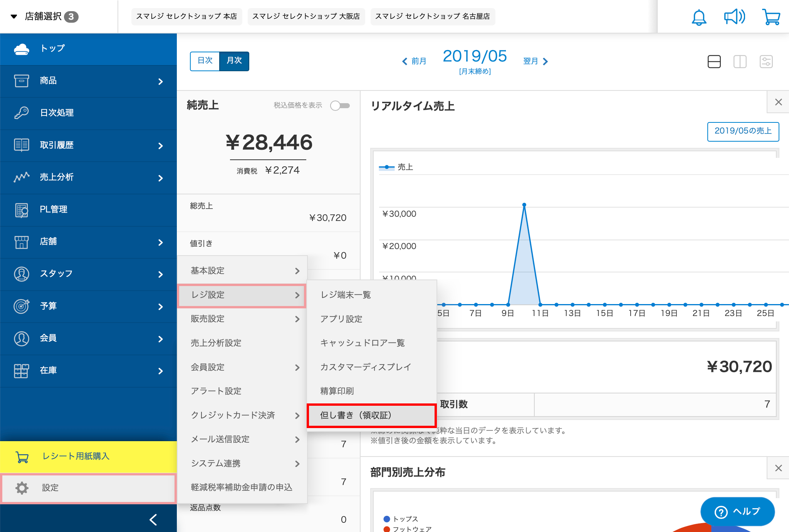The image size is (789, 532).
Task: Select 但し書き（領収証） menu entry
Action: coord(372,415)
